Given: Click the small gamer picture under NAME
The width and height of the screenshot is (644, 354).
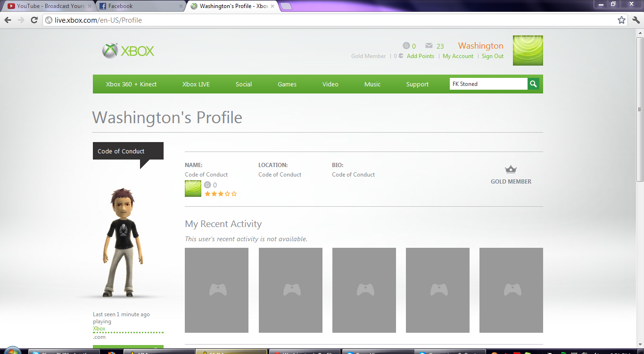Looking at the screenshot, I should pyautogui.click(x=193, y=189).
